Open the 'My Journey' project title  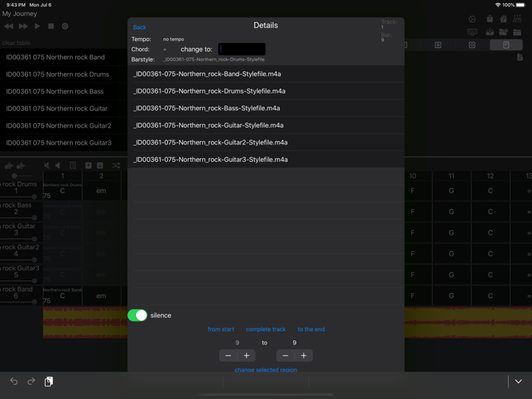point(20,14)
